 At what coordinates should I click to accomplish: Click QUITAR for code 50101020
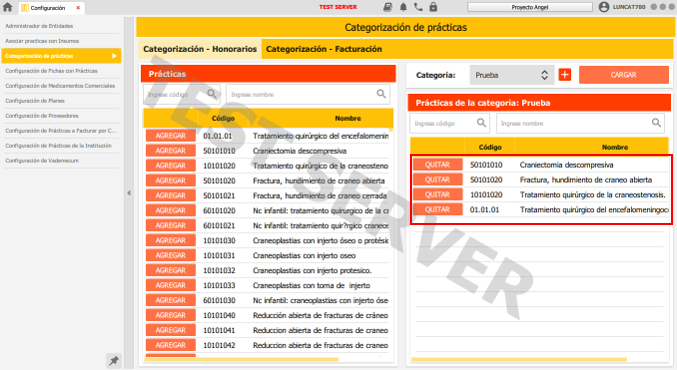point(437,180)
